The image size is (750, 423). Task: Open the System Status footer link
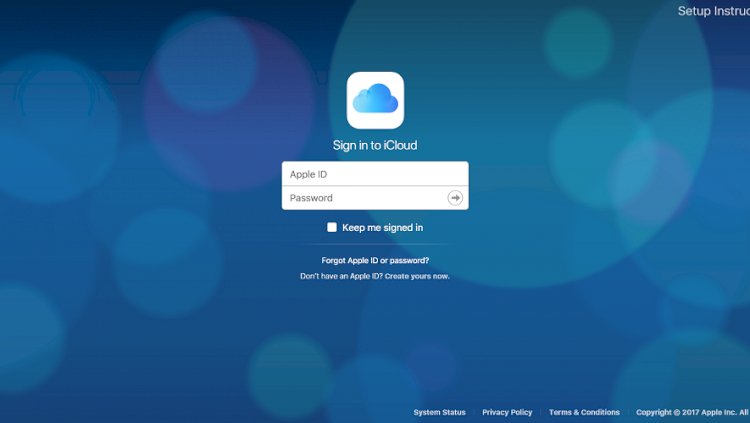coord(439,412)
